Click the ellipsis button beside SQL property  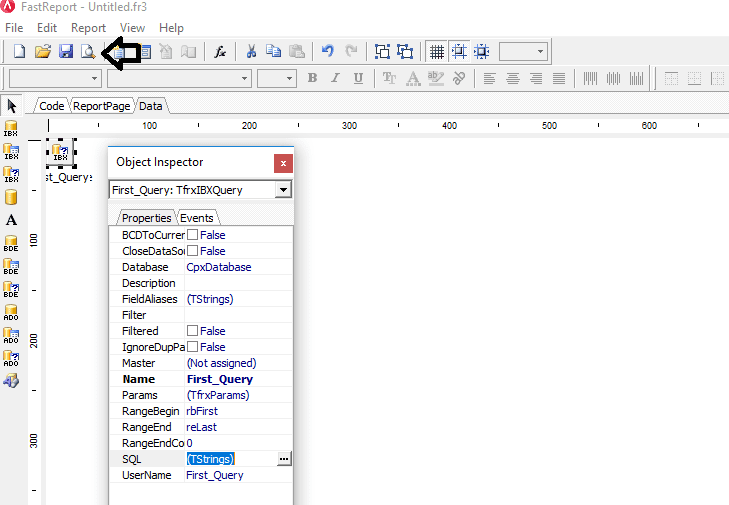click(x=284, y=459)
